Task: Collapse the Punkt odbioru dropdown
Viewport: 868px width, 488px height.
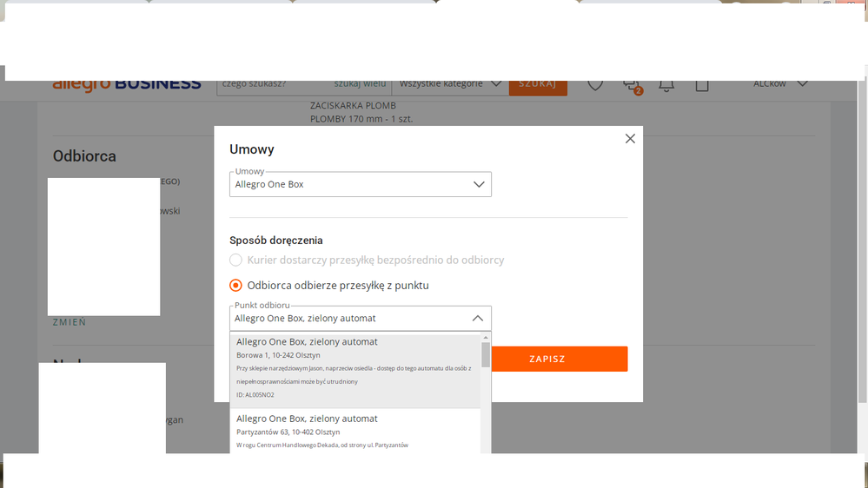Action: [477, 318]
